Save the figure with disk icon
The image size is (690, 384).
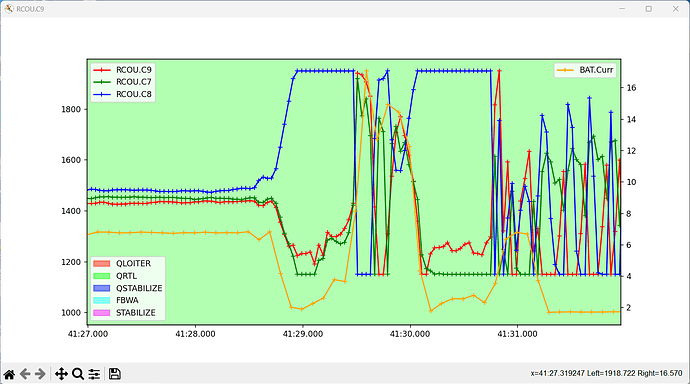(x=115, y=374)
